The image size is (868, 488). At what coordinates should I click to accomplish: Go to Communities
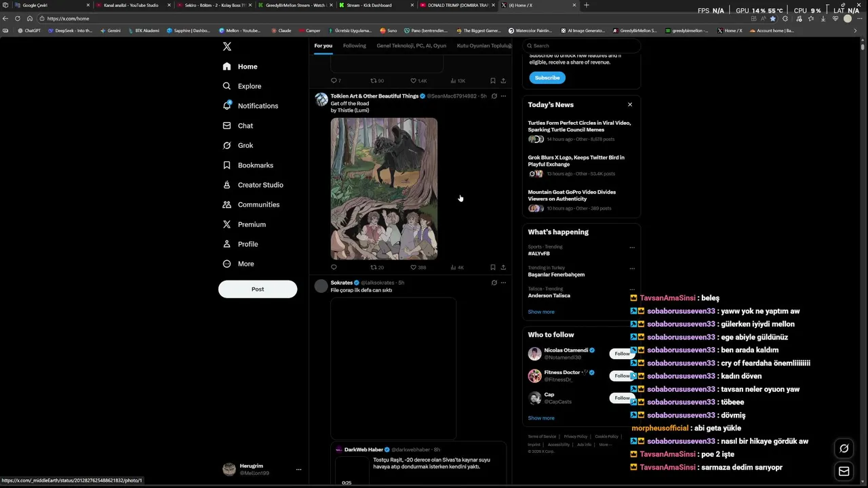(x=251, y=204)
